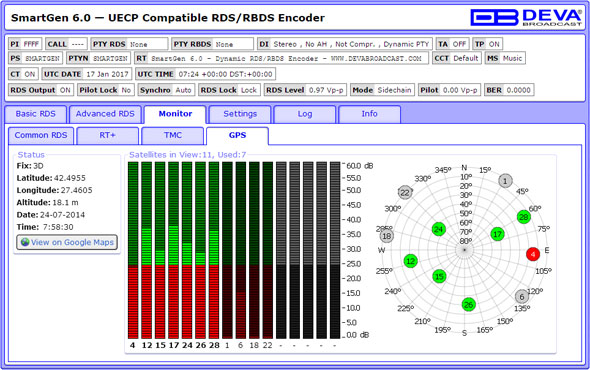Open the RT+ sub-tab
Screen dimensions: 590x370
(108, 136)
